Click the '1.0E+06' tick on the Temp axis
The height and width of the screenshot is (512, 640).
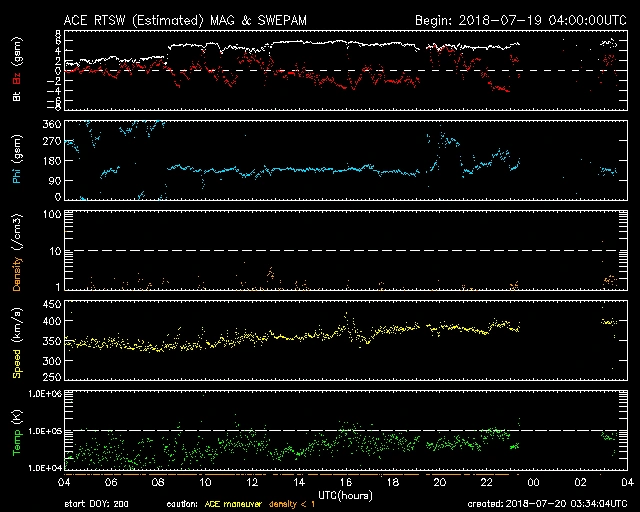coord(45,394)
